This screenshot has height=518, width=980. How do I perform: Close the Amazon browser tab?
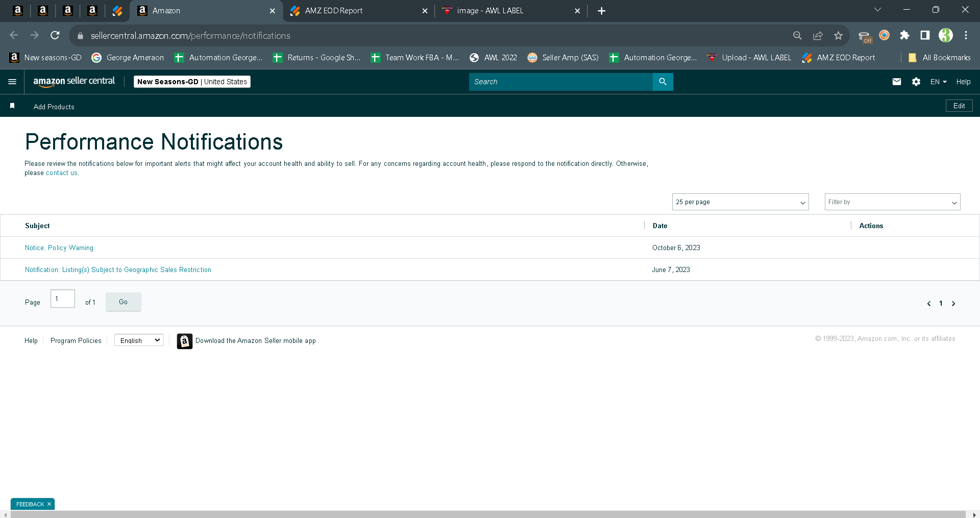273,11
